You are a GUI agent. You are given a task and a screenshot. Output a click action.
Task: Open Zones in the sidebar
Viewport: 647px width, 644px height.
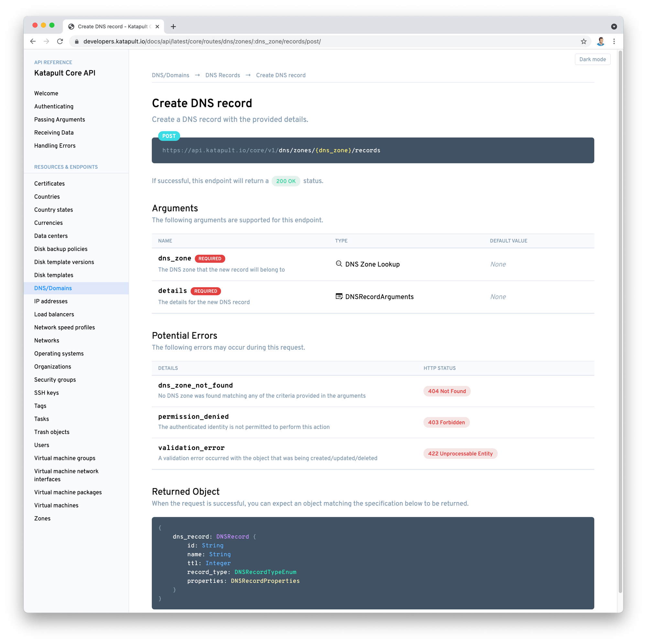coord(42,518)
